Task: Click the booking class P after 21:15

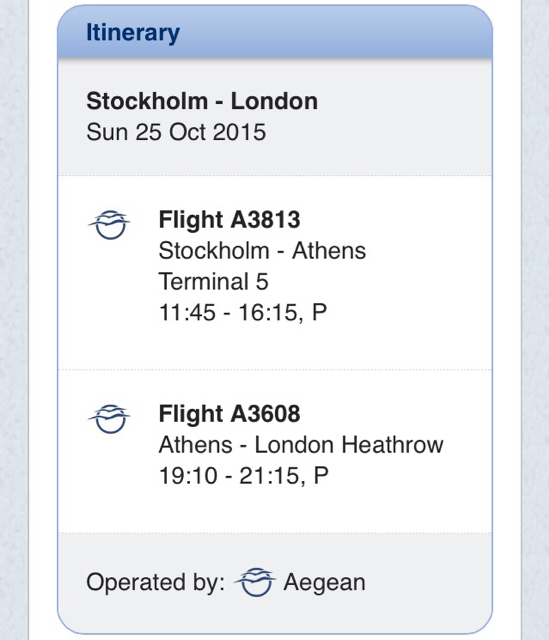Action: tap(321, 476)
